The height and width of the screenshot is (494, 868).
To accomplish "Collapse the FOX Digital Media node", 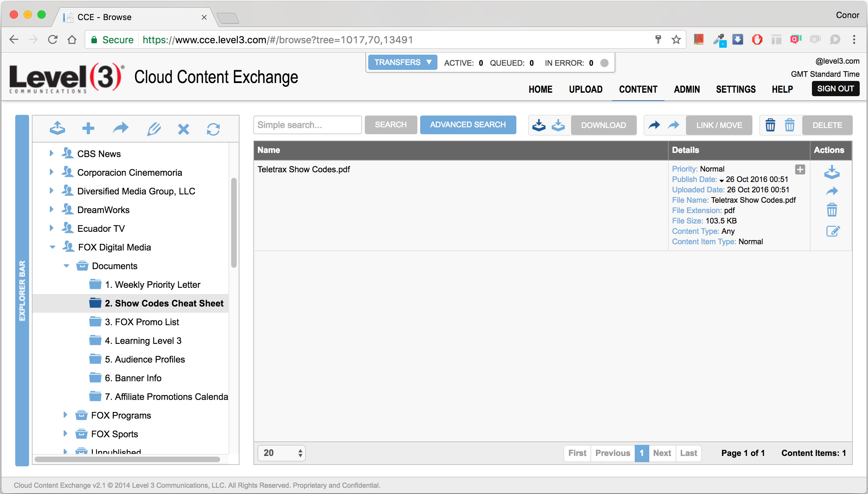I will [53, 247].
